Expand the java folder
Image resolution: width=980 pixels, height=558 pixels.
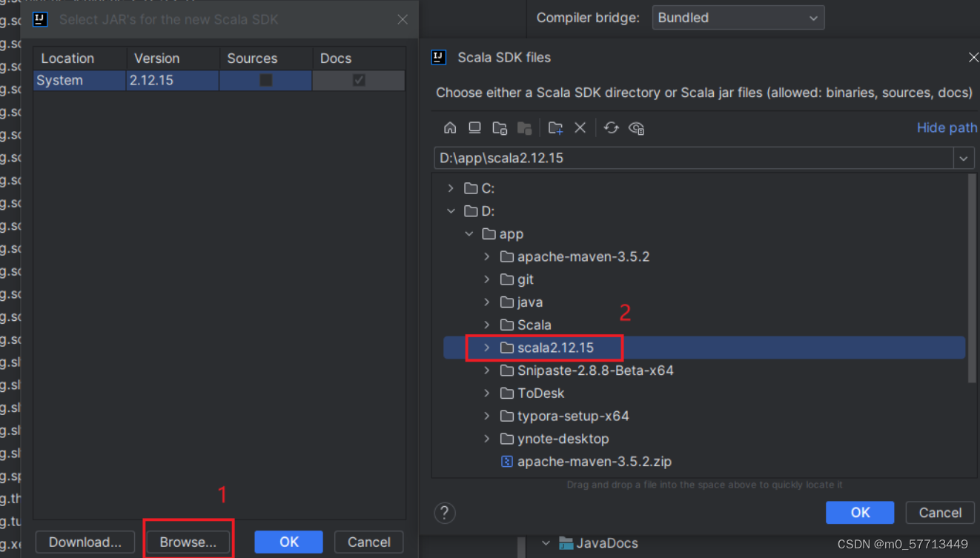pyautogui.click(x=487, y=302)
